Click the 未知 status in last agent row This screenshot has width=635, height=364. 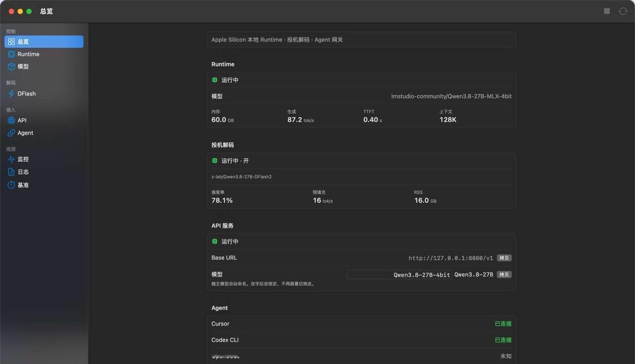point(506,356)
